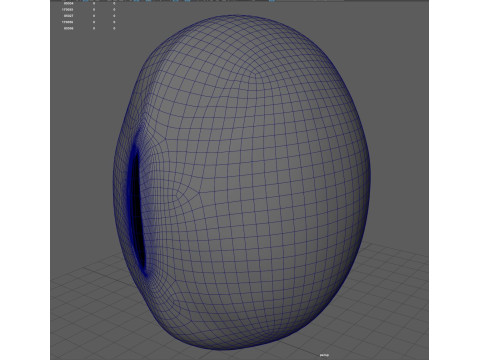
Task: Click the dark slit opening on the mesh
Action: 138,209
